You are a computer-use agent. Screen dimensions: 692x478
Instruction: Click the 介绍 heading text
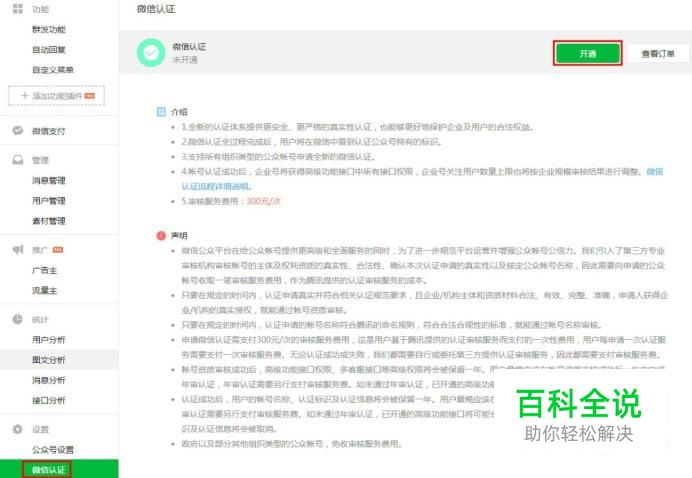[x=179, y=112]
